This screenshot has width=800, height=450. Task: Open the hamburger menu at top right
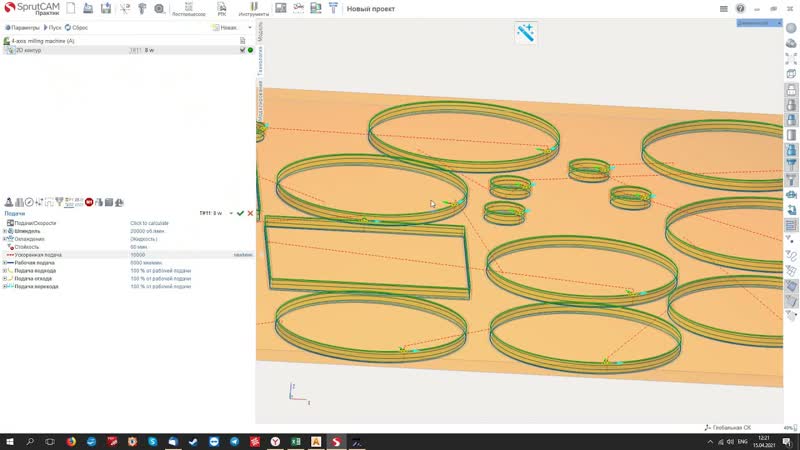(723, 9)
